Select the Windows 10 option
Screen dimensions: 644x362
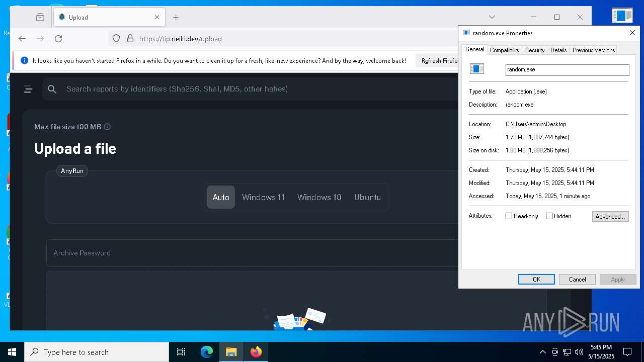pos(319,197)
